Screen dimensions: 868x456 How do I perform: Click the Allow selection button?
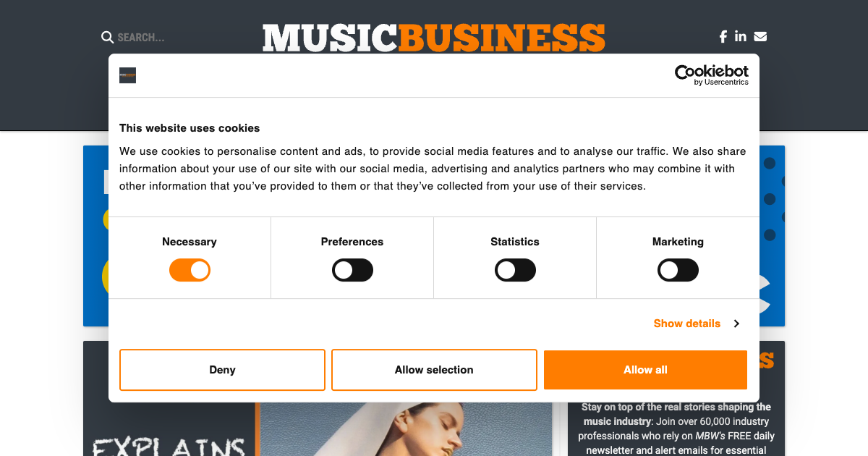pyautogui.click(x=434, y=370)
